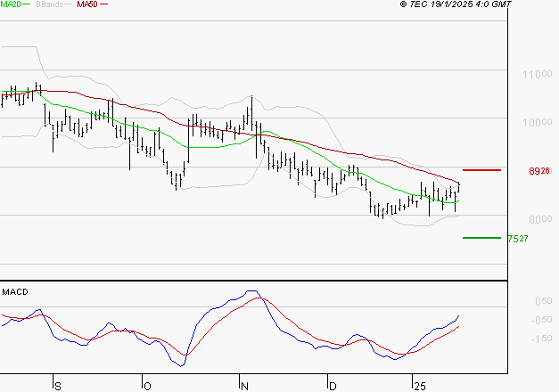
Task: Click the MACD -150 axis label
Action: coord(541,339)
